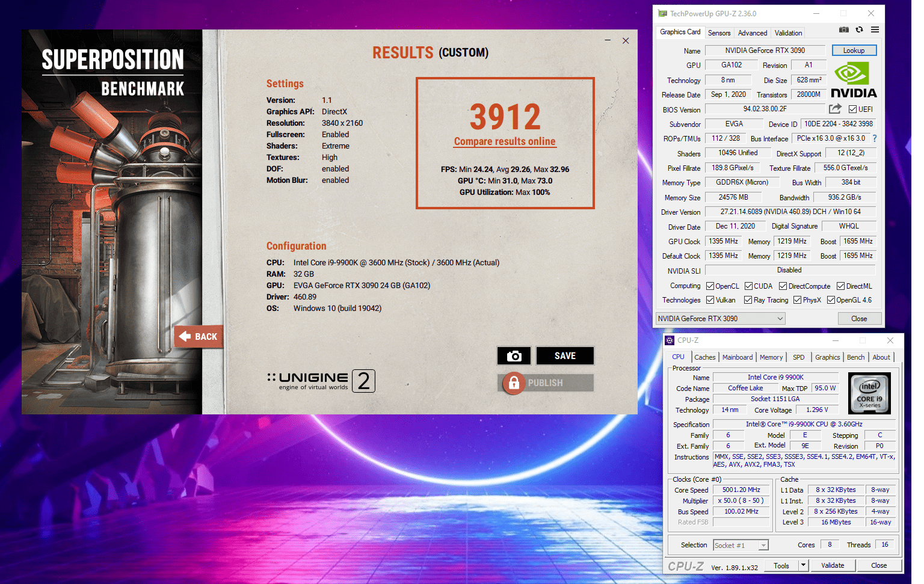Toggle the DirectML checkbox

pyautogui.click(x=840, y=286)
